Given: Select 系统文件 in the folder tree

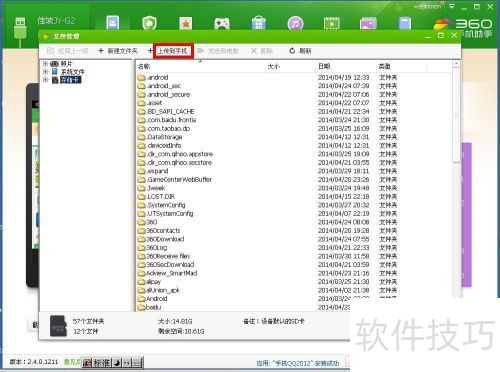Looking at the screenshot, I should [x=73, y=72].
